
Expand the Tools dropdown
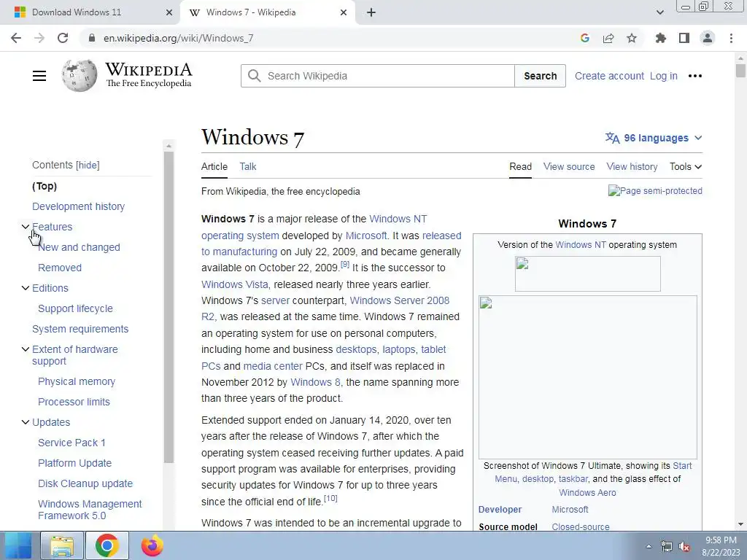[686, 167]
